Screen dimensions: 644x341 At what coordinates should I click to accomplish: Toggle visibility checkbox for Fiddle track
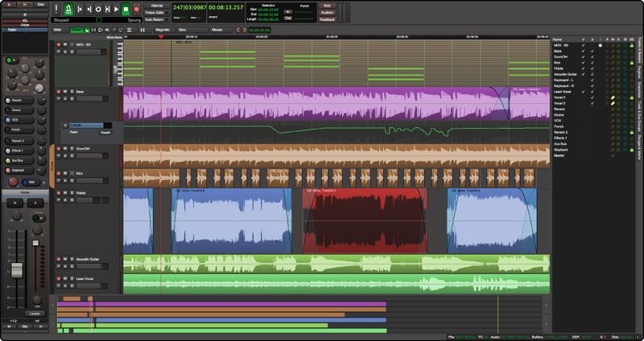pos(583,67)
